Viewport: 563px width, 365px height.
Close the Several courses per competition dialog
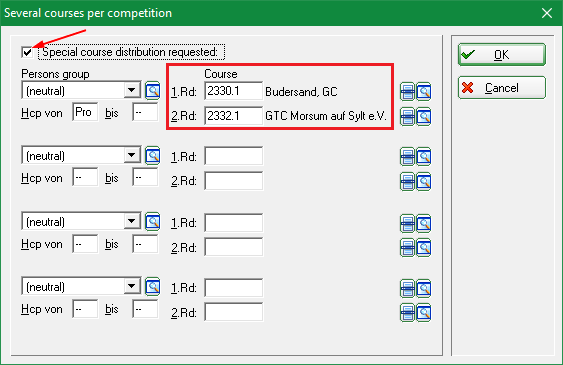pos(547,13)
